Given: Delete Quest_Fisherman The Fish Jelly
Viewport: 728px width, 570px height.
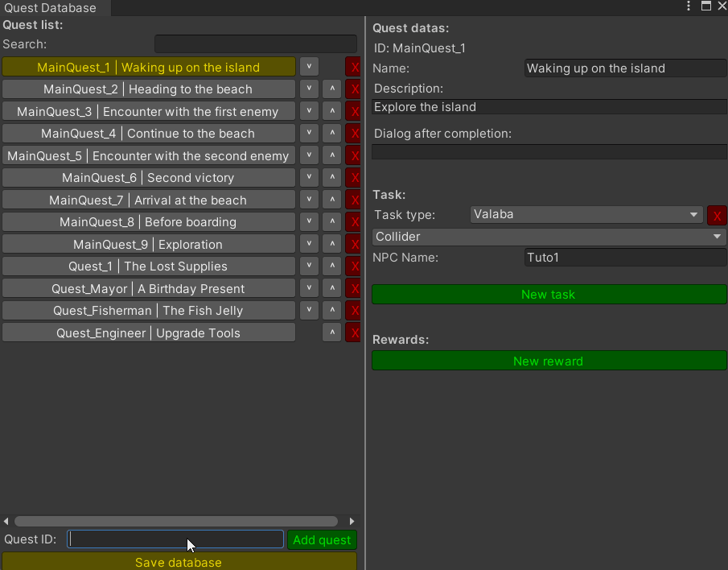Looking at the screenshot, I should point(353,310).
